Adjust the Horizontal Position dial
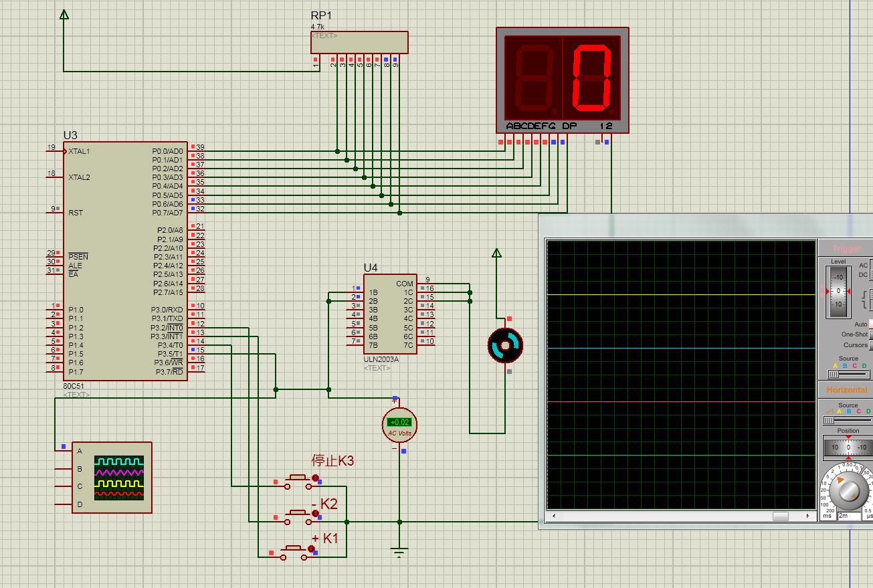The height and width of the screenshot is (588, 873). [x=848, y=447]
